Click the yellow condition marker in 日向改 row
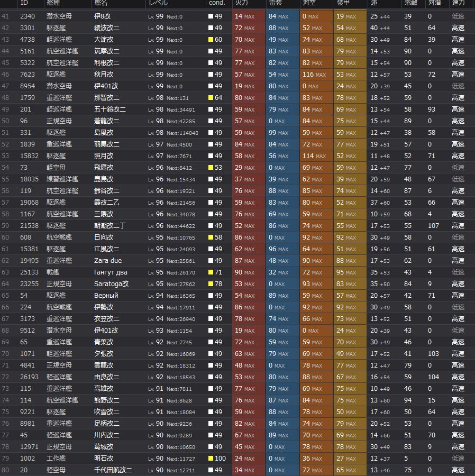 (x=211, y=237)
